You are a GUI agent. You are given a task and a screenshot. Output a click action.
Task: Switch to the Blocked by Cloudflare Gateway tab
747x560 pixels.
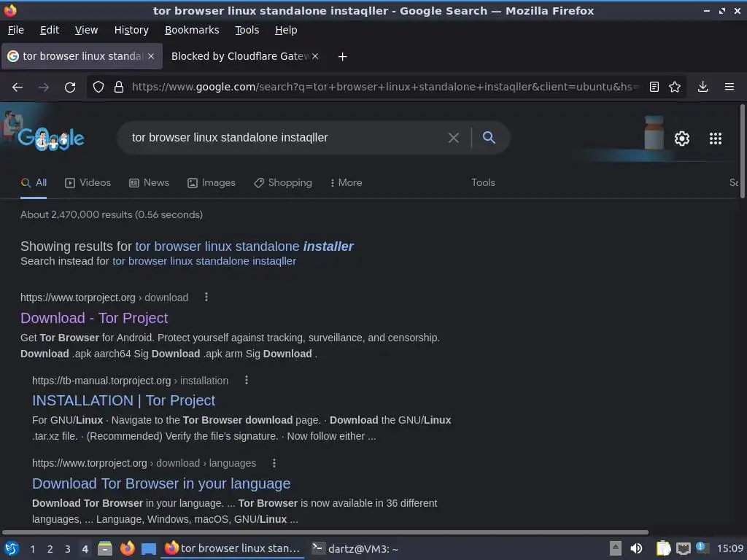(240, 56)
